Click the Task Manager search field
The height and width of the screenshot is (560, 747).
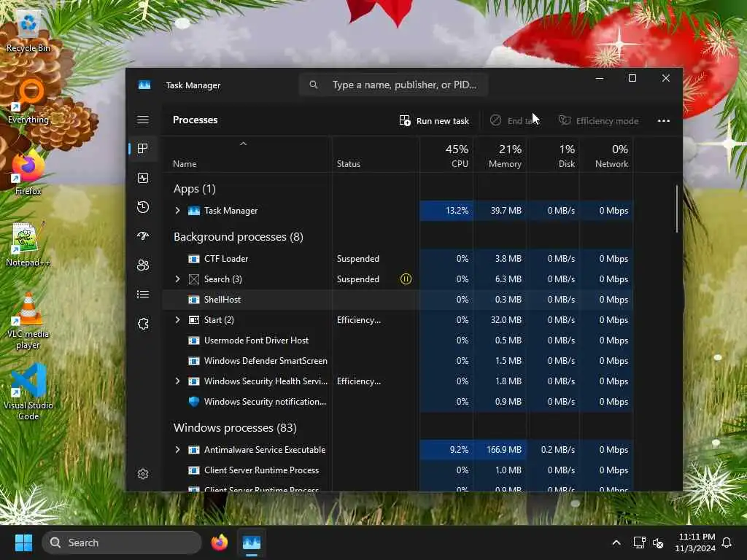pyautogui.click(x=393, y=85)
